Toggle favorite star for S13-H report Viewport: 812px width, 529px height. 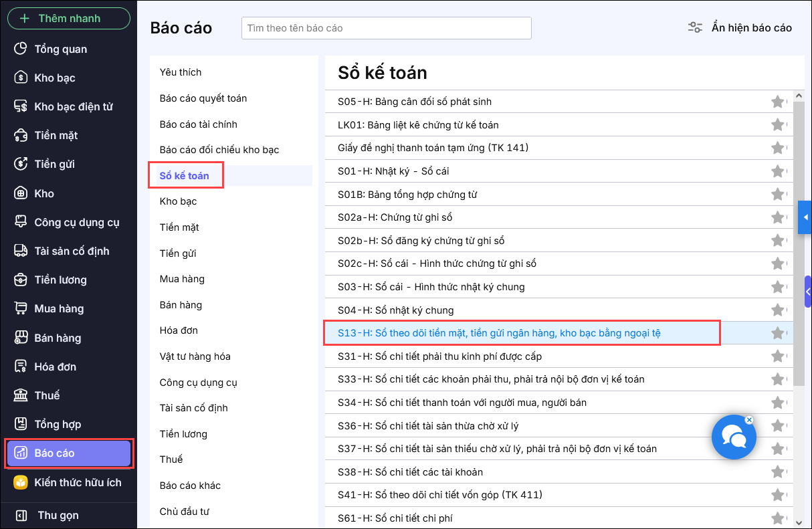coord(777,333)
